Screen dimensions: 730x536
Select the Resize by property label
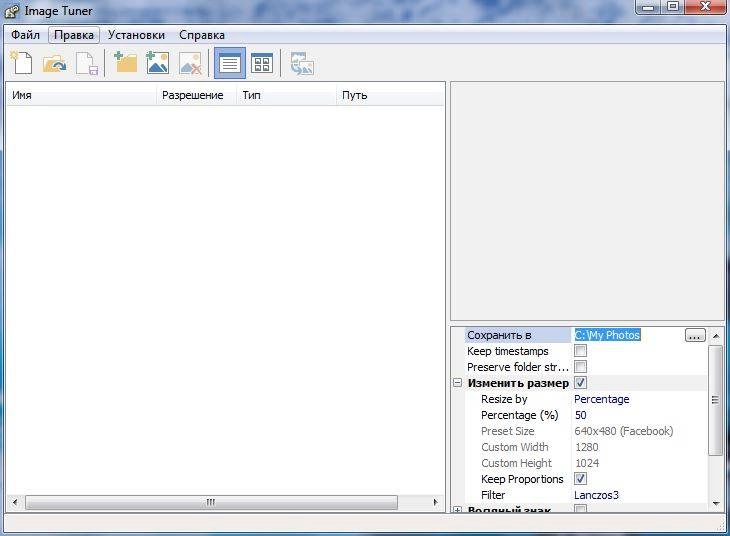(x=504, y=399)
